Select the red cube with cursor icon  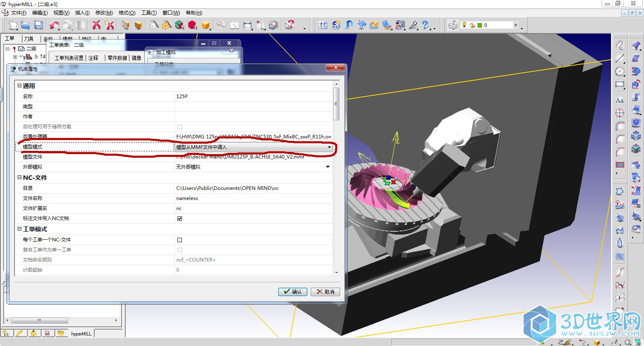click(192, 25)
